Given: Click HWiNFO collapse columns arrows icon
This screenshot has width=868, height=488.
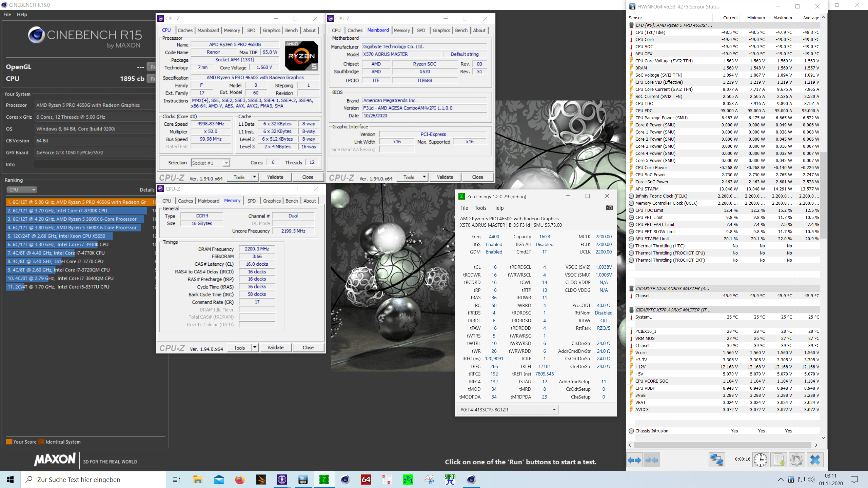Looking at the screenshot, I should [x=652, y=460].
